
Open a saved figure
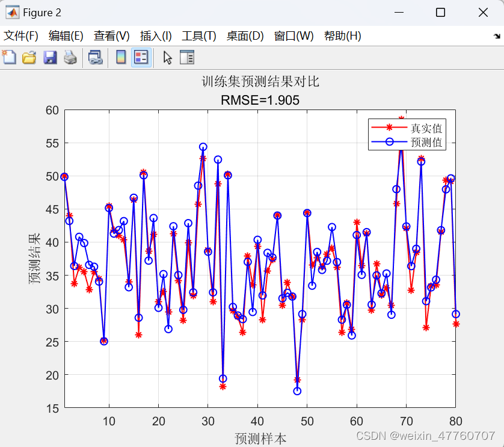[29, 57]
